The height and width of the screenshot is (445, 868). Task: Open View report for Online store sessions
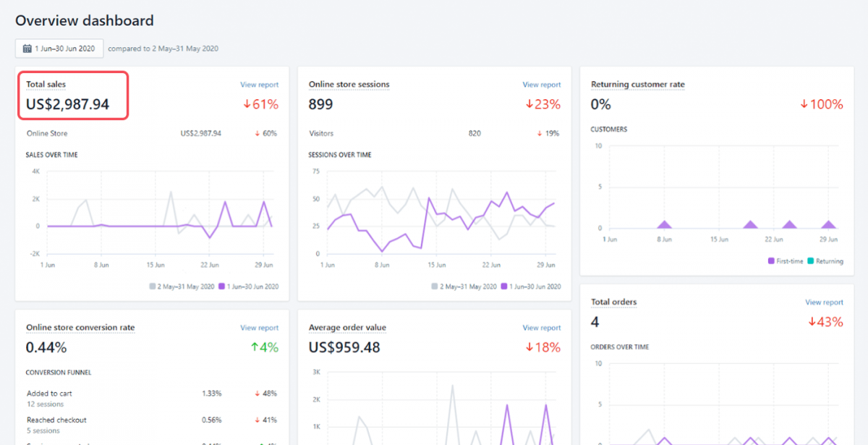[x=541, y=85]
